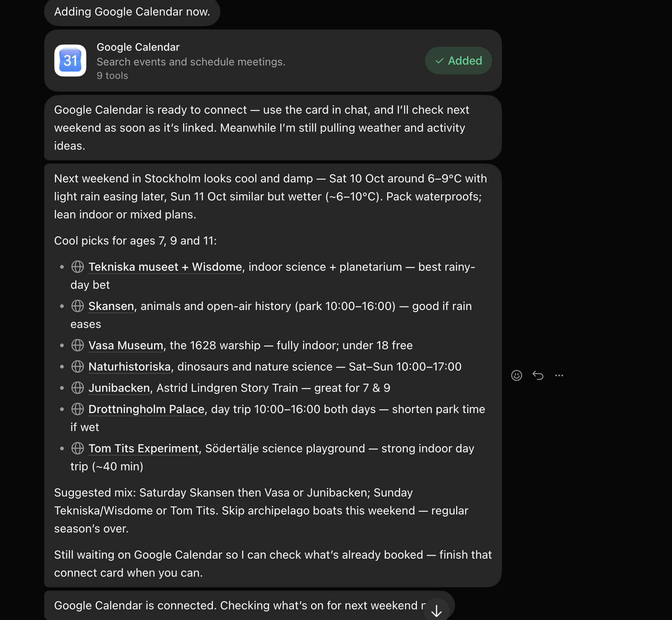Click the Google Calendar card title
The height and width of the screenshot is (620, 672).
pyautogui.click(x=138, y=47)
